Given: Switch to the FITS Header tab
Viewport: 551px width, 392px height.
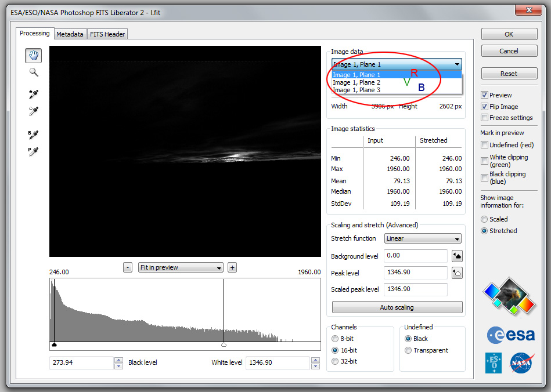Looking at the screenshot, I should [107, 34].
